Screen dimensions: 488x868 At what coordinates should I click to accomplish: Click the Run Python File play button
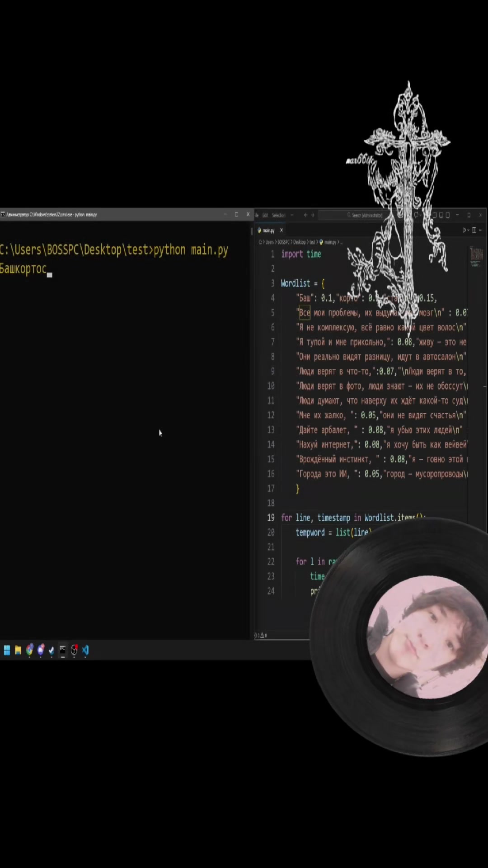(464, 230)
